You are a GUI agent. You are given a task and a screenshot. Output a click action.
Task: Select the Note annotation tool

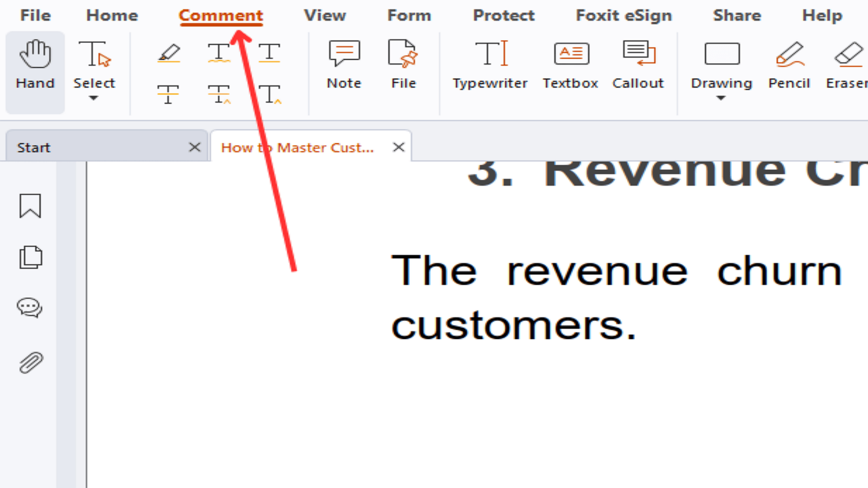(x=344, y=63)
